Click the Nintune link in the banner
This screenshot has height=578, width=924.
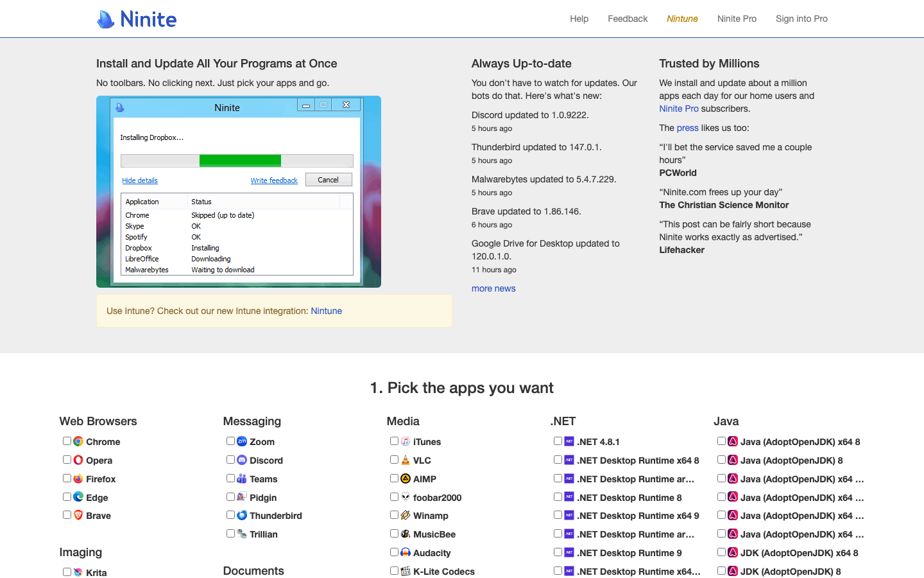(x=326, y=311)
